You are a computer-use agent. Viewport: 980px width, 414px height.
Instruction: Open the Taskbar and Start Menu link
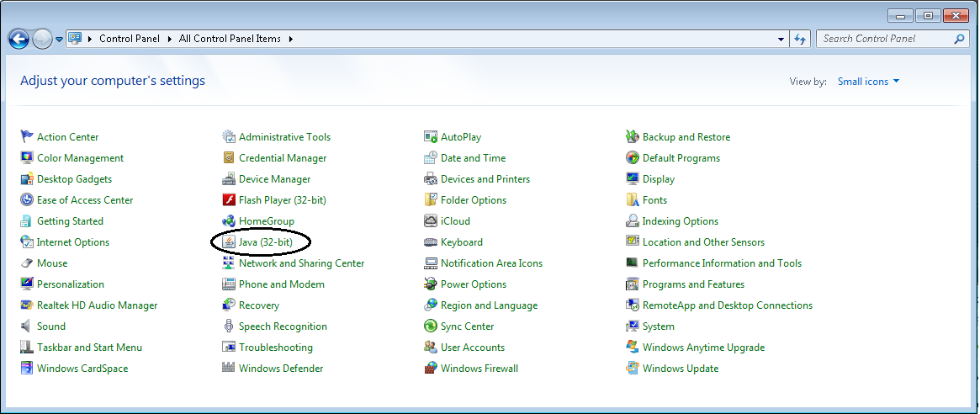tap(89, 348)
